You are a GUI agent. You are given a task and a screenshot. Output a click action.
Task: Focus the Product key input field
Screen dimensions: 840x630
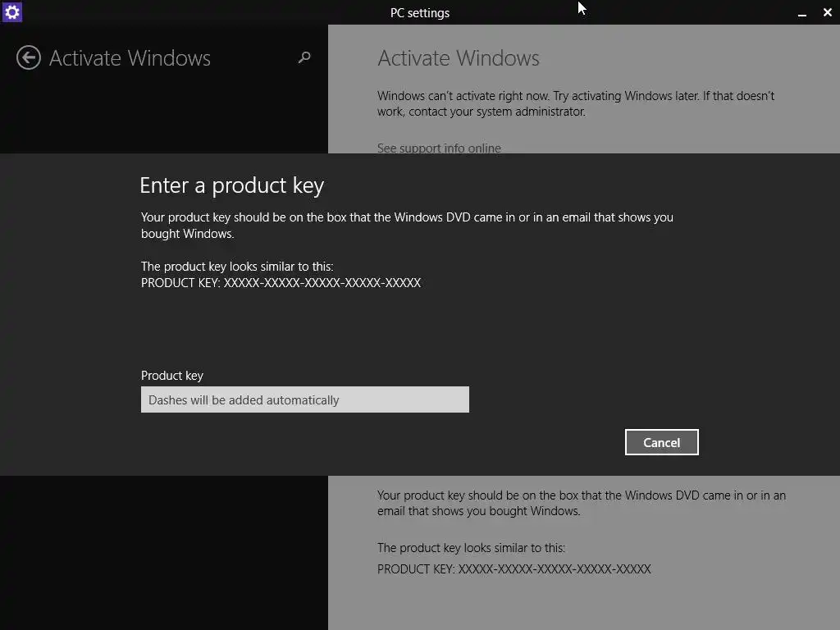[x=305, y=399]
